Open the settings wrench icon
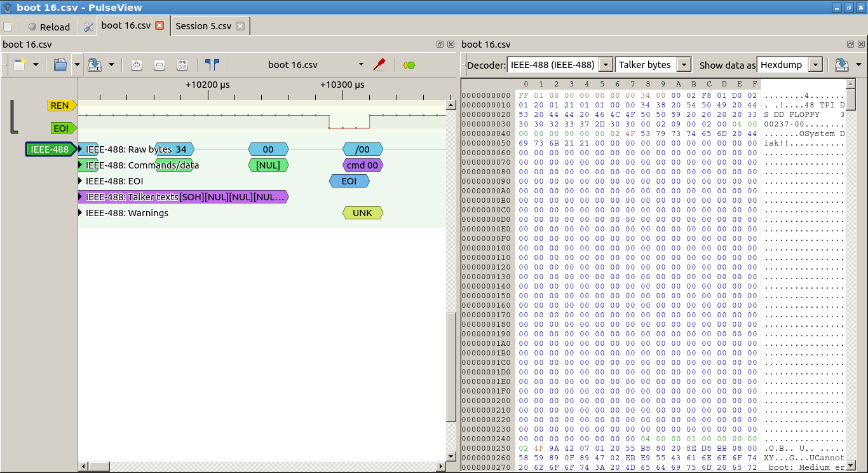Viewport: 868px width, 473px height. [x=88, y=27]
